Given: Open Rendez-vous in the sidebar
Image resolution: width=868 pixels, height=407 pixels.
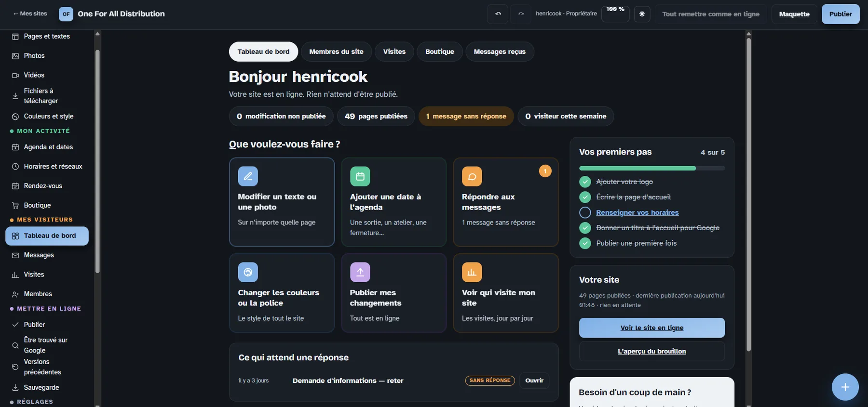Looking at the screenshot, I should [47, 186].
